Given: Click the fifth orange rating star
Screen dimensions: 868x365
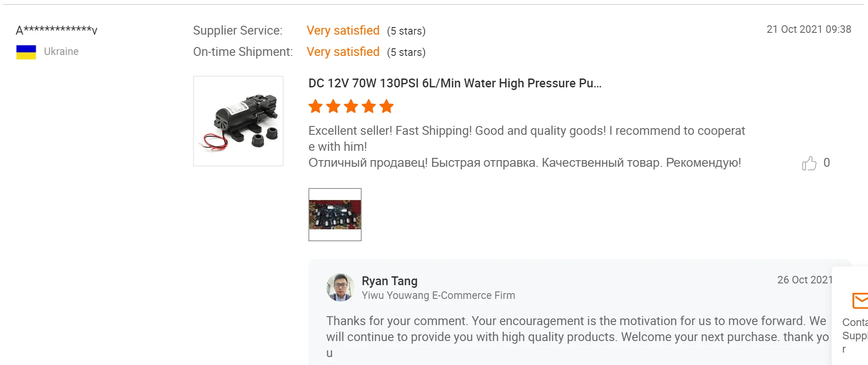Looking at the screenshot, I should [387, 106].
